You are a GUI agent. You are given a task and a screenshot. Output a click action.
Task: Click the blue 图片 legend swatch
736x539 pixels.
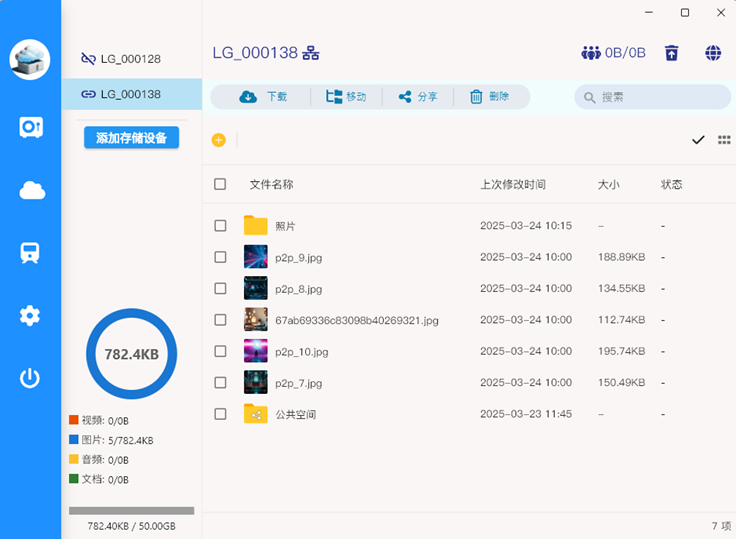pyautogui.click(x=74, y=439)
